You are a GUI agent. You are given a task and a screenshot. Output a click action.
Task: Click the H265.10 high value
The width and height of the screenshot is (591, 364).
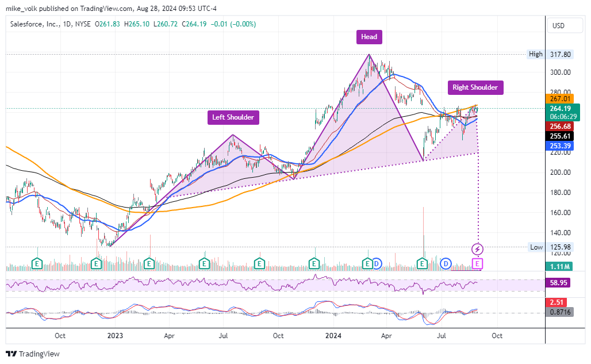tap(136, 24)
